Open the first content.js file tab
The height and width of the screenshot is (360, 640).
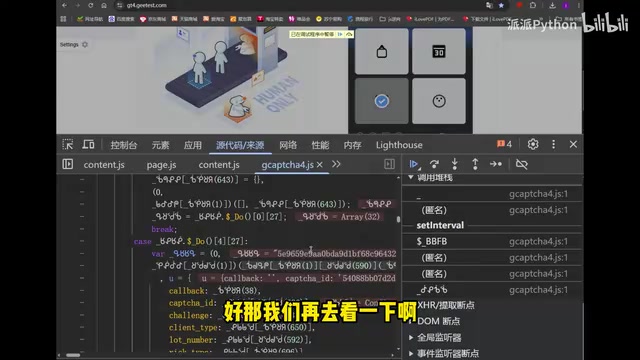coord(104,164)
